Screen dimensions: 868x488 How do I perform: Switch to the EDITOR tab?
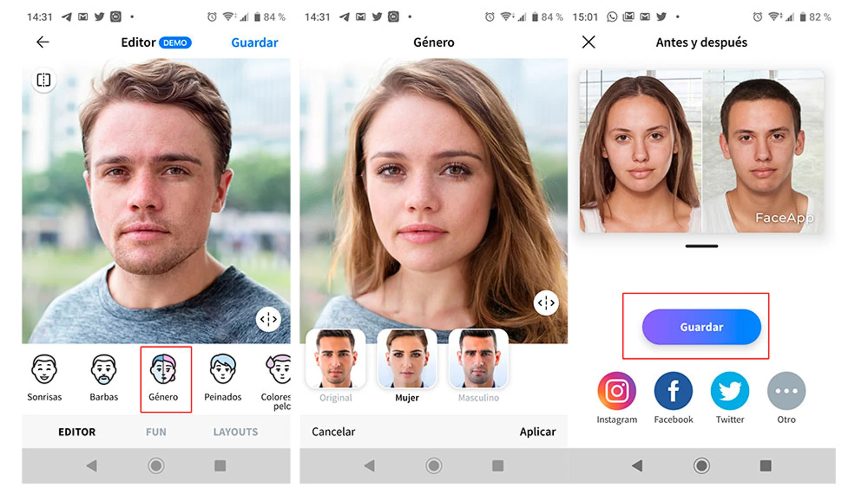77,432
